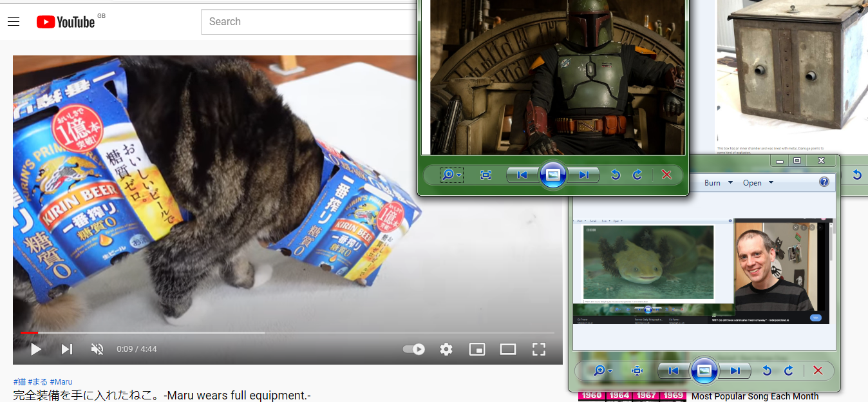
Task: Close the axolotl photo viewer window
Action: point(821,160)
